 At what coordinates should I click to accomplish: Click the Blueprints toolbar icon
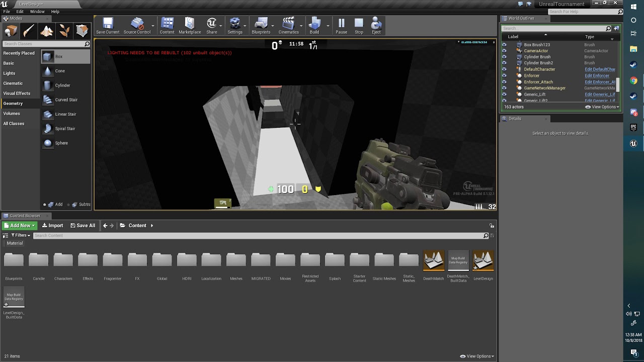(261, 26)
